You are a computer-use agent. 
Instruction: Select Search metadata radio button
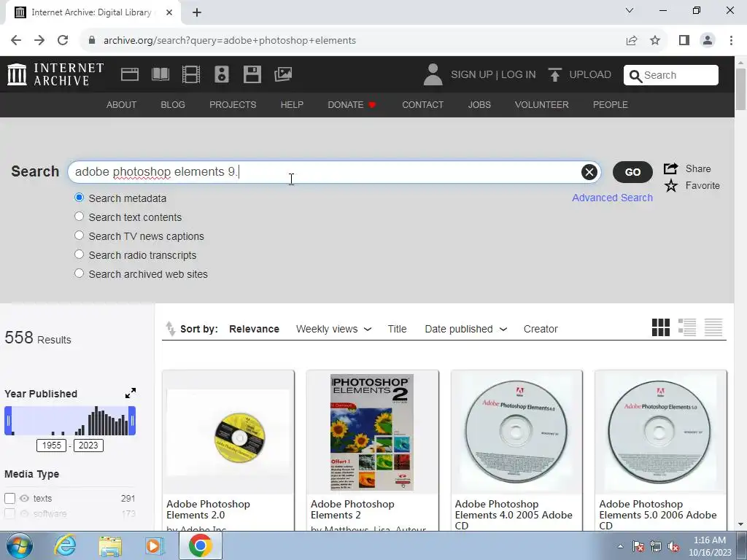pos(79,198)
